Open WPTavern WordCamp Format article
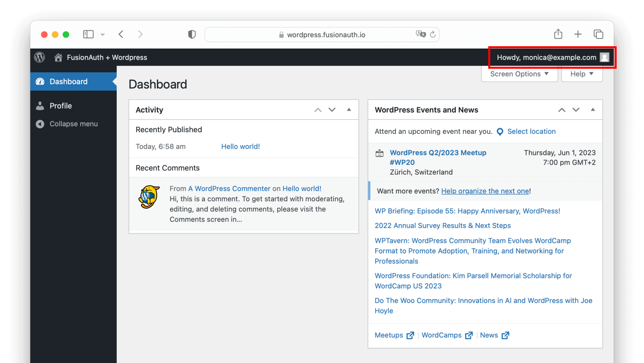Image resolution: width=644 pixels, height=363 pixels. [473, 251]
